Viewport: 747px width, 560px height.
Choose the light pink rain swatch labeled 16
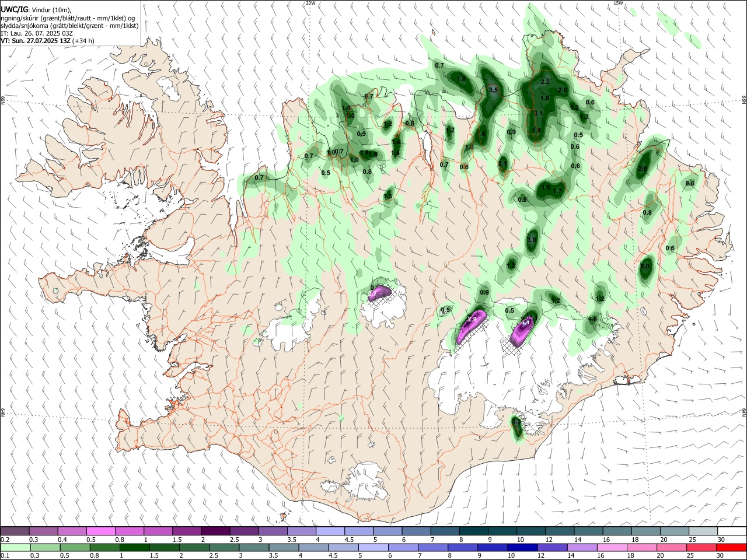click(x=612, y=548)
